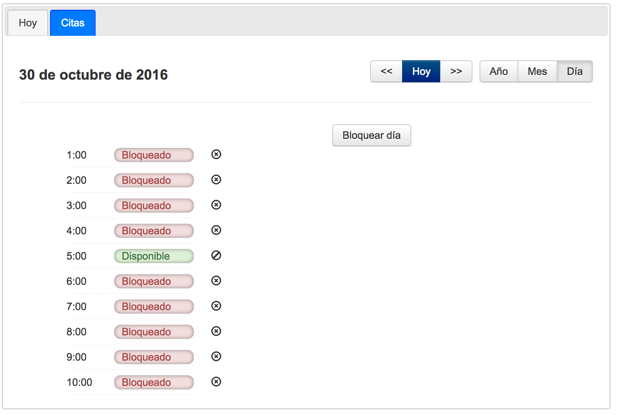Viewport: 617px width, 415px height.
Task: Click the x icon for the 7:00 slot
Action: point(216,306)
